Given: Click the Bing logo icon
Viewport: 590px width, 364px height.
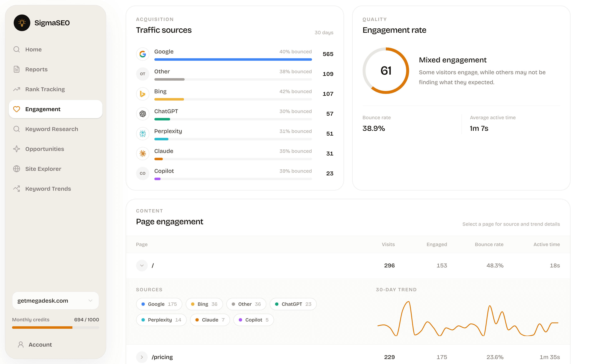Looking at the screenshot, I should pyautogui.click(x=143, y=94).
